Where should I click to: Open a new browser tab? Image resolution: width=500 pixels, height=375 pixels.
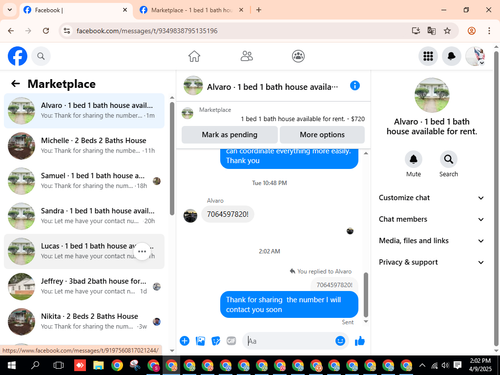pyautogui.click(x=259, y=10)
